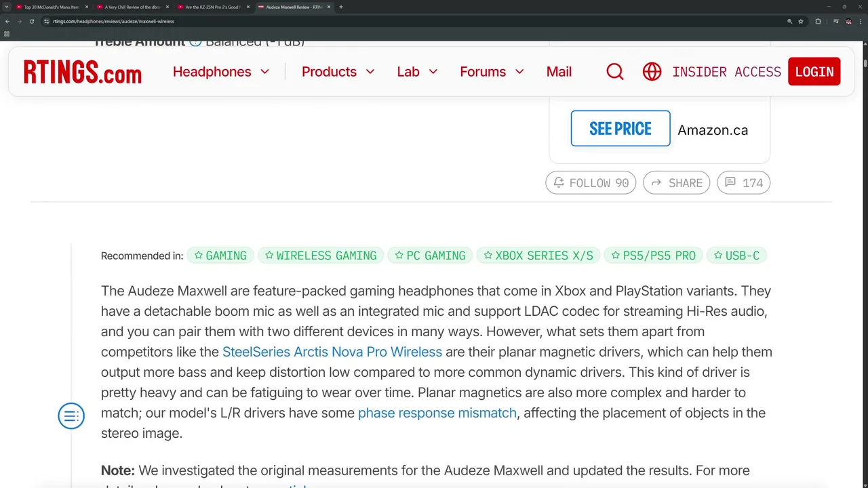Select the GAMING recommendation tag
Image resolution: width=868 pixels, height=488 pixels.
[220, 256]
